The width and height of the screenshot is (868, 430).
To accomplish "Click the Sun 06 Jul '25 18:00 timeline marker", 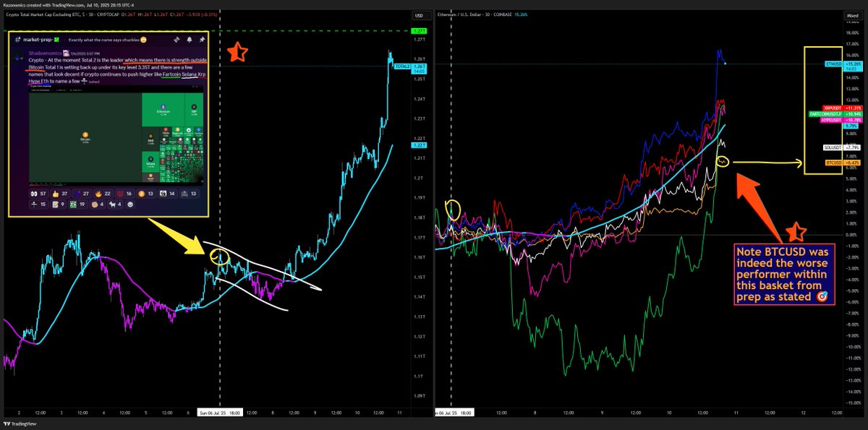I will point(221,412).
